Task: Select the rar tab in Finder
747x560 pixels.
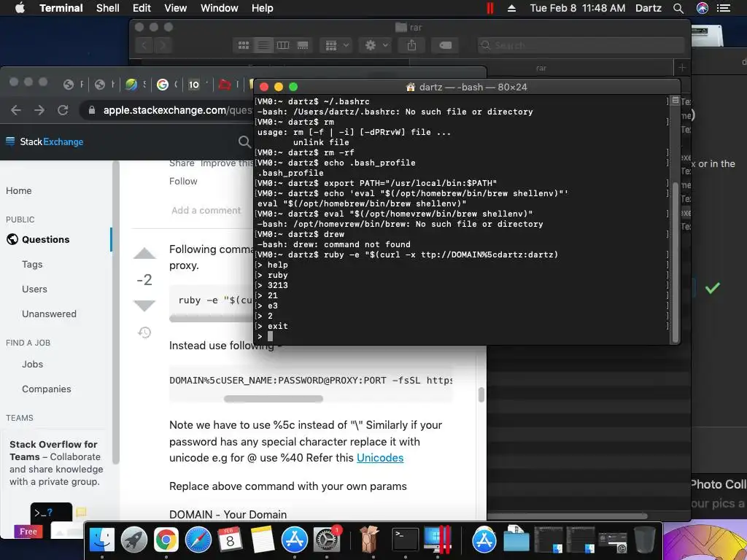Action: click(x=541, y=68)
